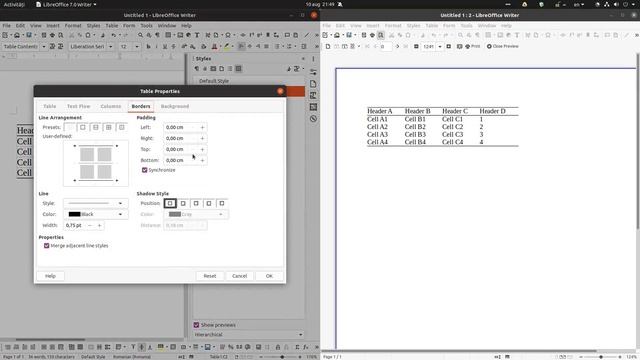
Task: Switch to the Background tab
Action: tap(175, 106)
